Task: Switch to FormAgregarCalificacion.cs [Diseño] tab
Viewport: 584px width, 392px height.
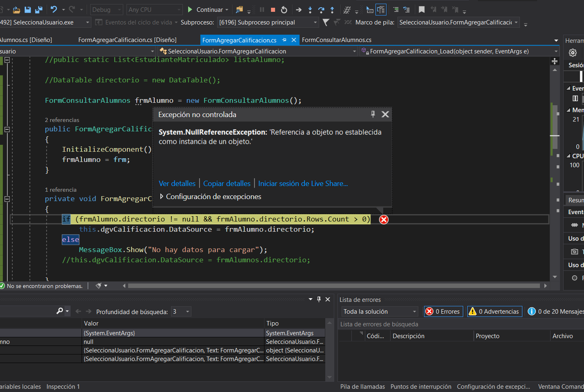Action: 127,40
